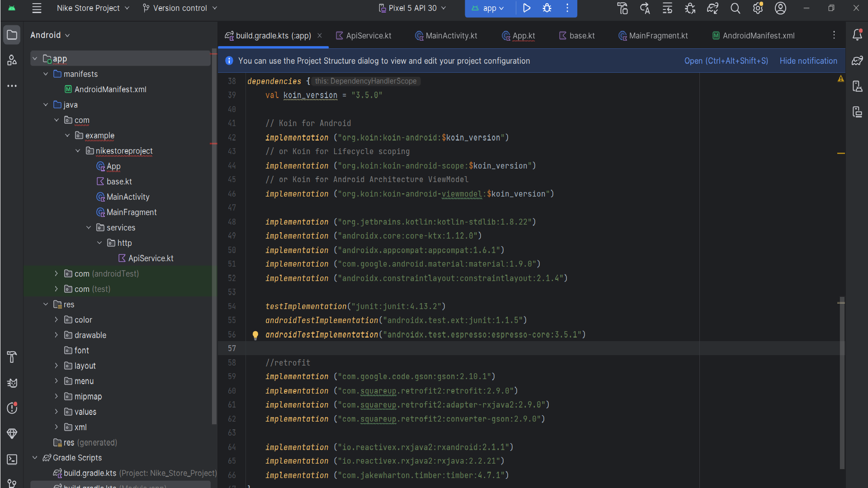Debug the app with bug icon
The width and height of the screenshot is (868, 488).
547,8
